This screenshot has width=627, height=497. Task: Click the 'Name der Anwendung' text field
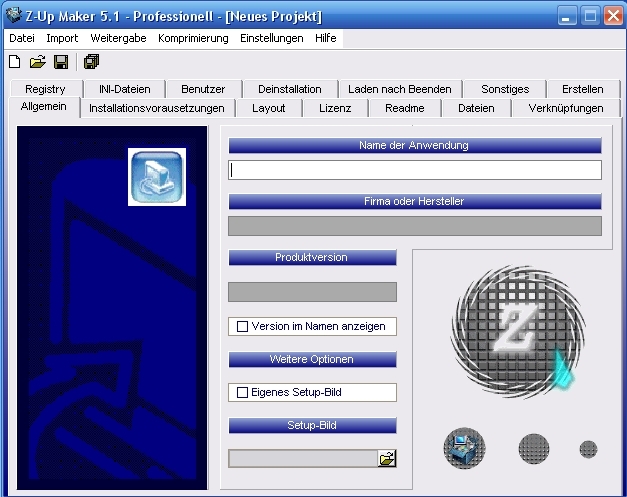414,170
